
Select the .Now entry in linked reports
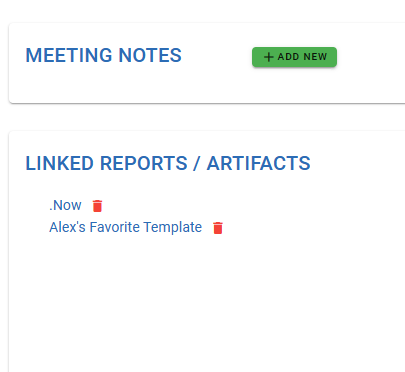(65, 205)
